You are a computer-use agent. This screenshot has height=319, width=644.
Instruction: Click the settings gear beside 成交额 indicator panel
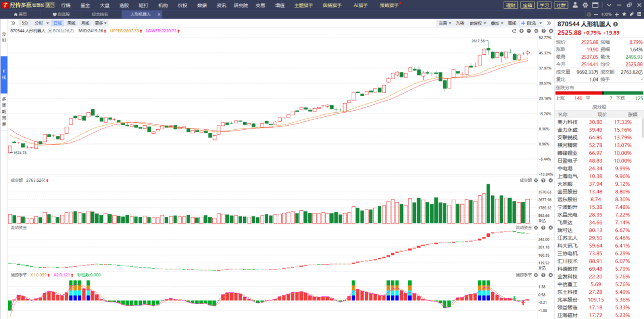(x=536, y=180)
